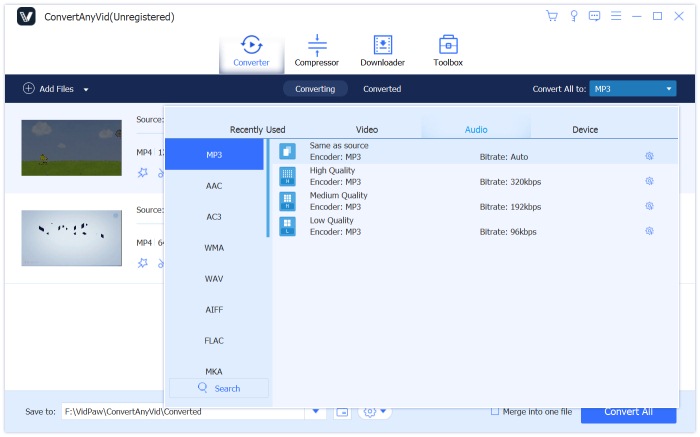
Task: Open the Toolbox module
Action: pos(448,51)
